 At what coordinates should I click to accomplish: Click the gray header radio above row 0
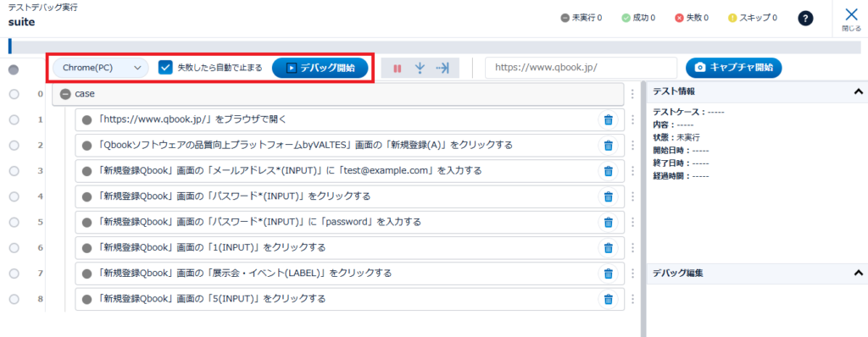pyautogui.click(x=14, y=69)
